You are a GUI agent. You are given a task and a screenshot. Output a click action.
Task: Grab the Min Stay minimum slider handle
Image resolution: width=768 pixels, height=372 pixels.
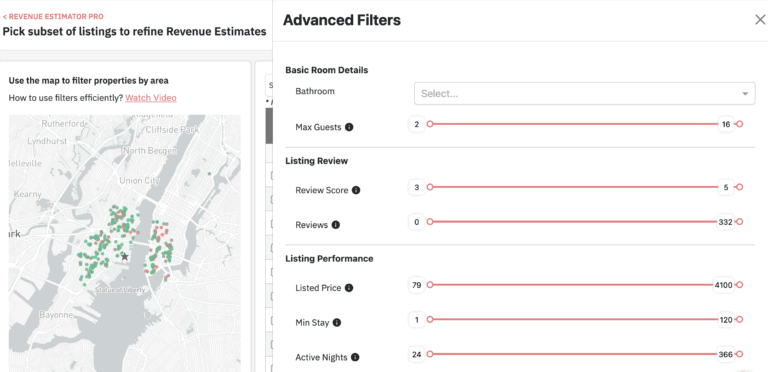430,320
